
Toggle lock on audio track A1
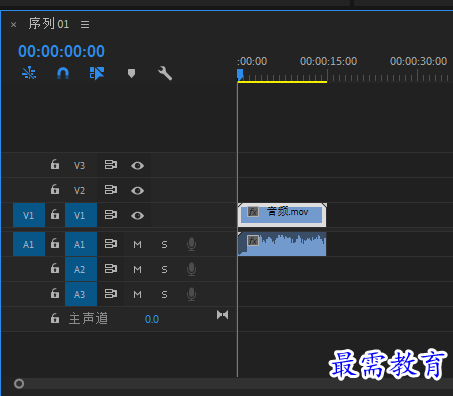[x=55, y=244]
